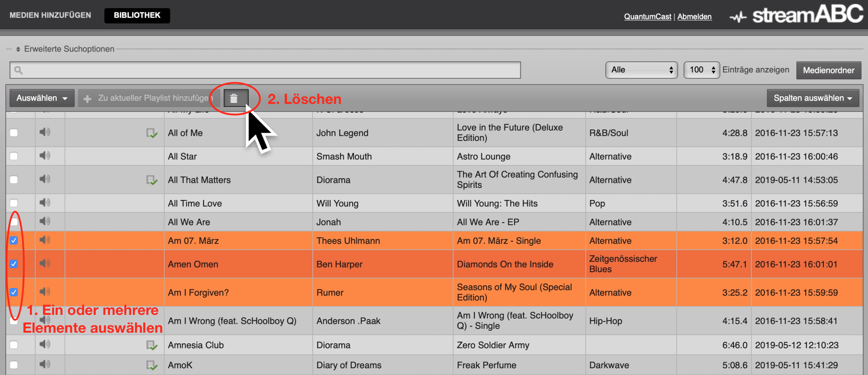868x375 pixels.
Task: Play preview speaker for All We Are
Action: (45, 221)
